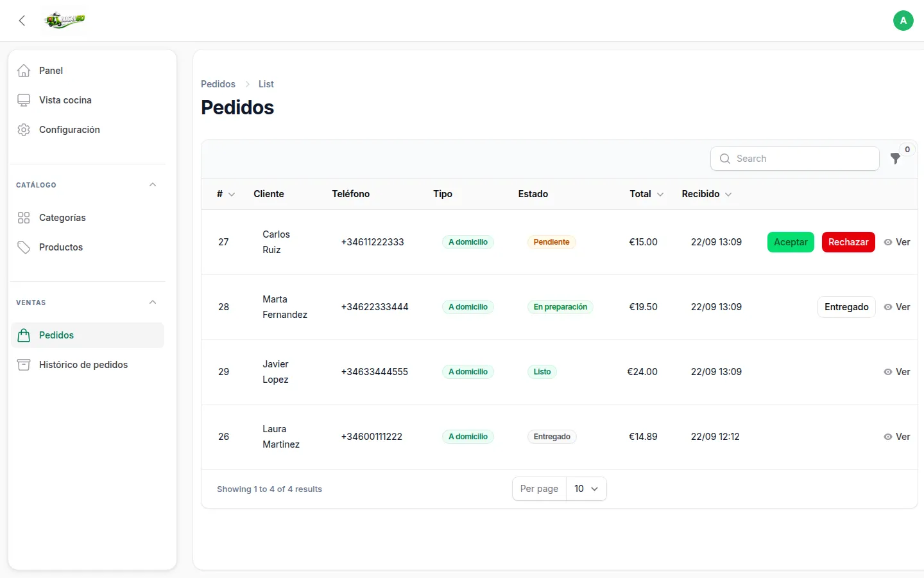Click the Categorías grid icon
Viewport: 924px width, 578px height.
click(24, 218)
